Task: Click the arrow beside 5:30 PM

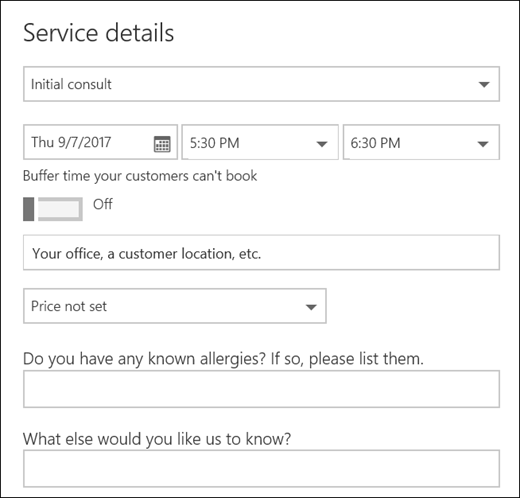Action: click(322, 144)
